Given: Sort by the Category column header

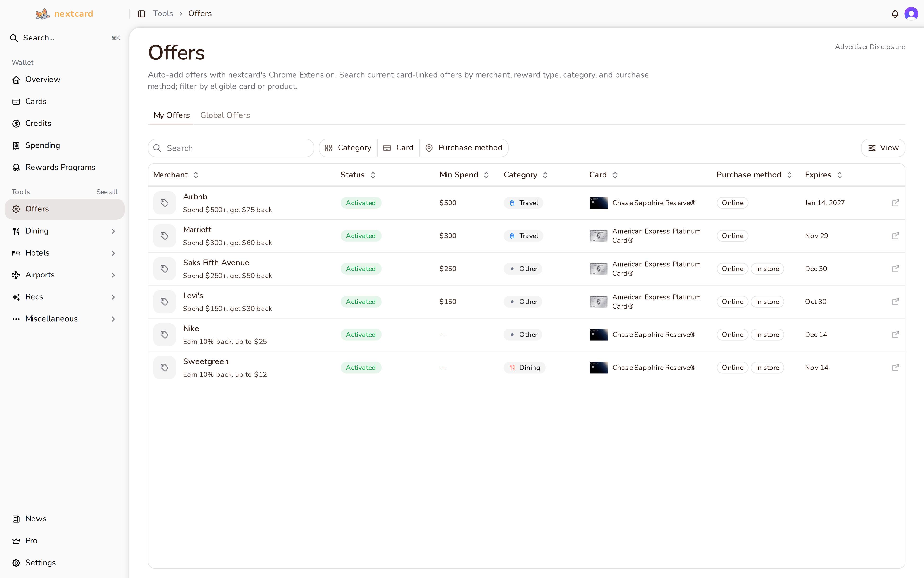Looking at the screenshot, I should [x=526, y=175].
